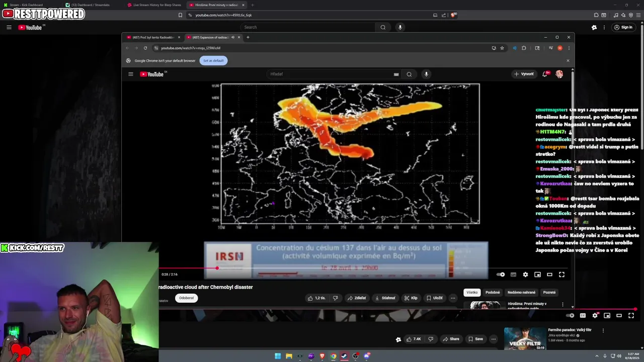The height and width of the screenshot is (362, 644).
Task: Toggle captions CC in outer YouTube player
Action: coord(583,315)
